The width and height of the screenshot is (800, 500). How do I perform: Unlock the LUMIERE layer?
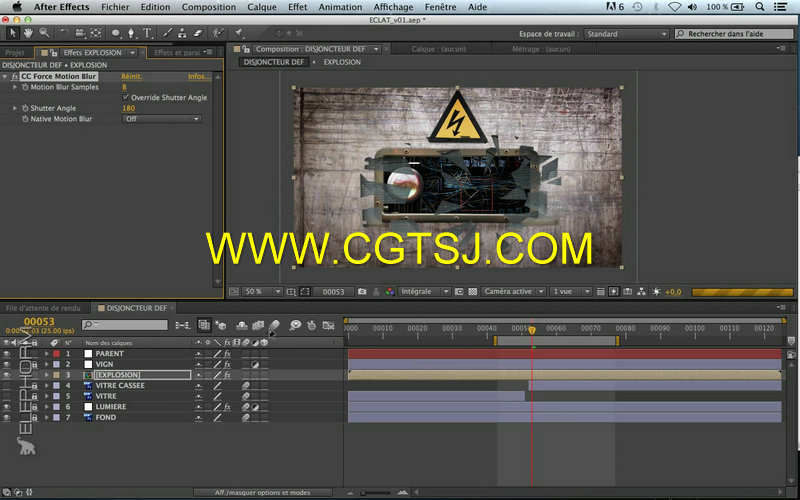(x=34, y=407)
